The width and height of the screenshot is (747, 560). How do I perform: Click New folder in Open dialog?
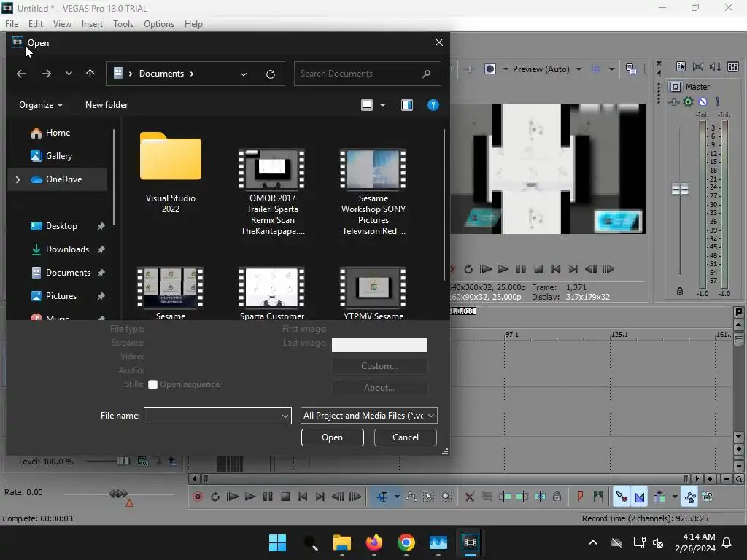tap(107, 105)
